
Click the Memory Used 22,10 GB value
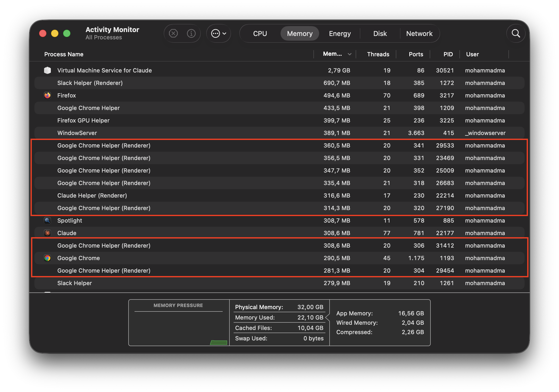pos(310,317)
